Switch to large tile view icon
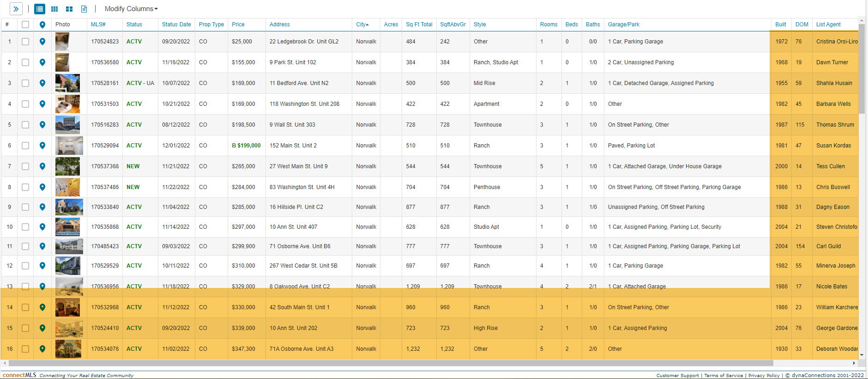 point(69,9)
